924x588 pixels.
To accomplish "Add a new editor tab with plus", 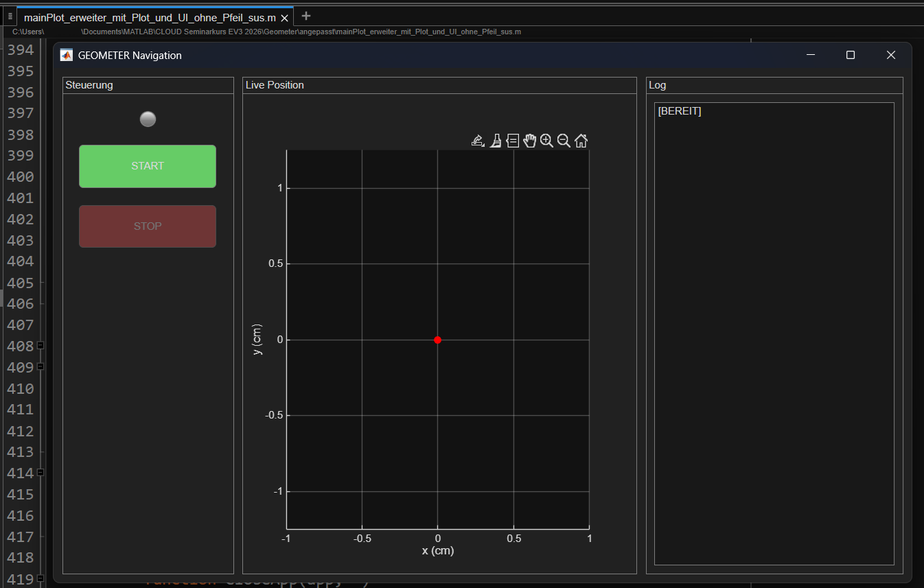I will coord(306,16).
